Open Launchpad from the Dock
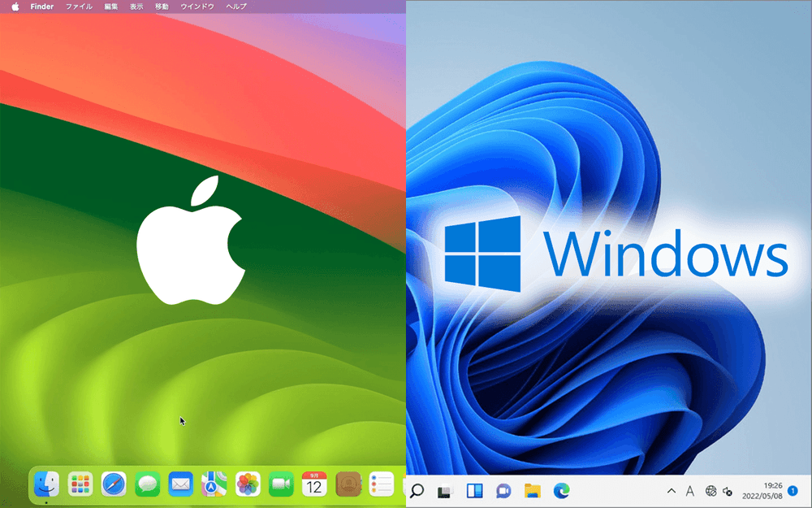The width and height of the screenshot is (812, 508). [x=80, y=485]
